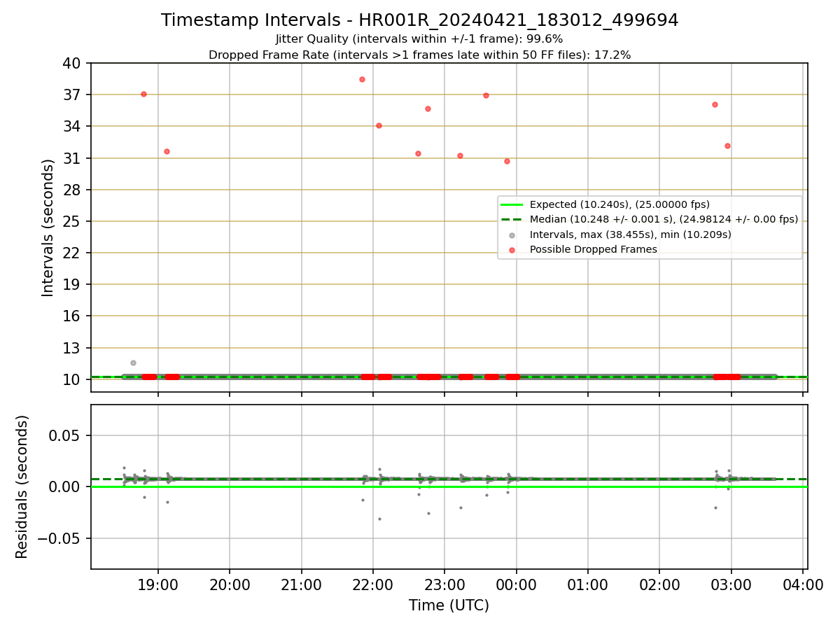Image resolution: width=840 pixels, height=630 pixels.
Task: Click the 03:00 time tick label
Action: (731, 584)
